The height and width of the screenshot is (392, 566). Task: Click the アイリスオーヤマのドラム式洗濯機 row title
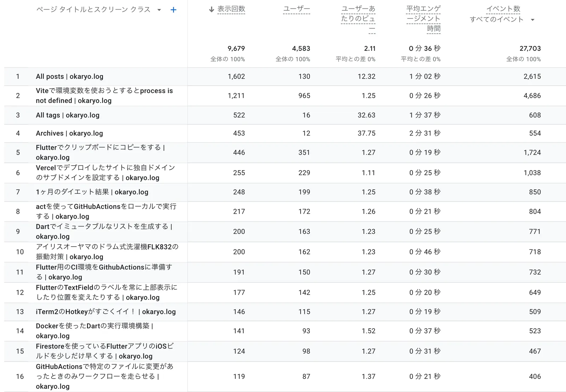click(106, 252)
